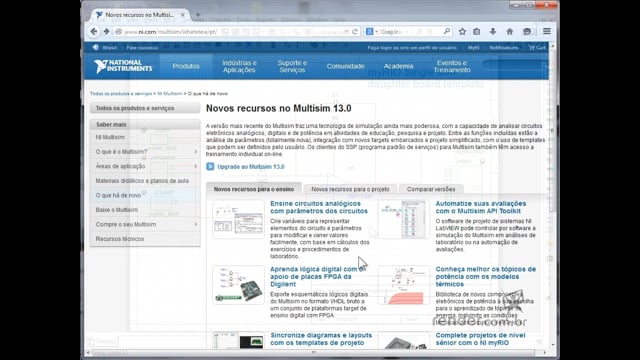Click the MyNI header link
The height and width of the screenshot is (360, 640).
pos(473,48)
